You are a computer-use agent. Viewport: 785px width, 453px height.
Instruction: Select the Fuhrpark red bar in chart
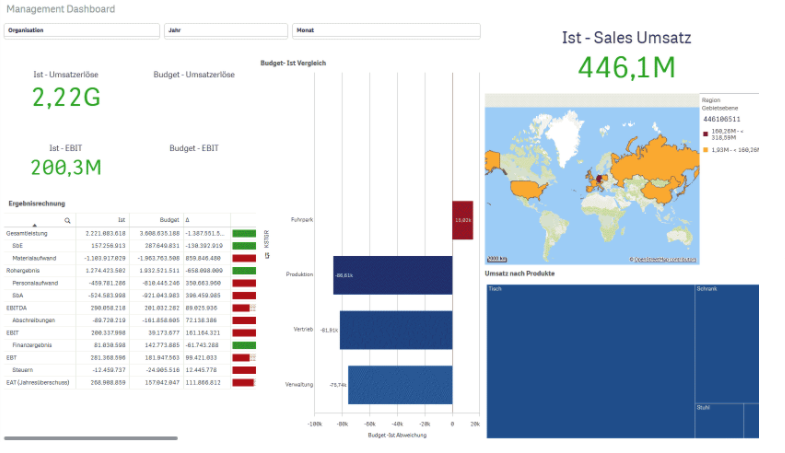[462, 219]
